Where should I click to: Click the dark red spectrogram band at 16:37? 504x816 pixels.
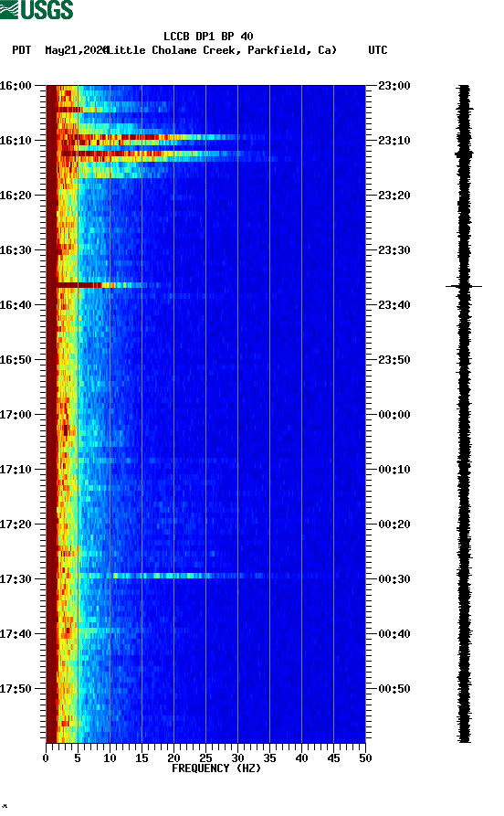click(78, 285)
